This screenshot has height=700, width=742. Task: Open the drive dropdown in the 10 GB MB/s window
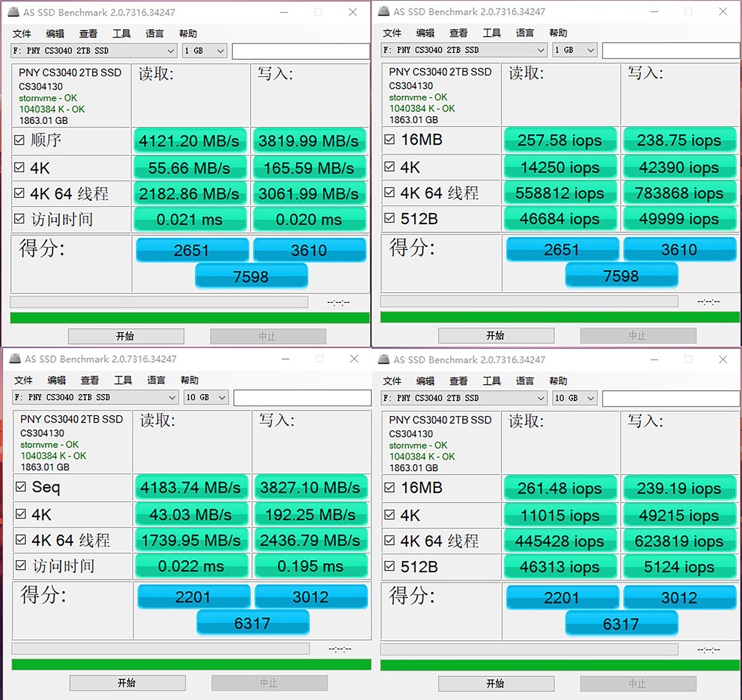pos(95,397)
